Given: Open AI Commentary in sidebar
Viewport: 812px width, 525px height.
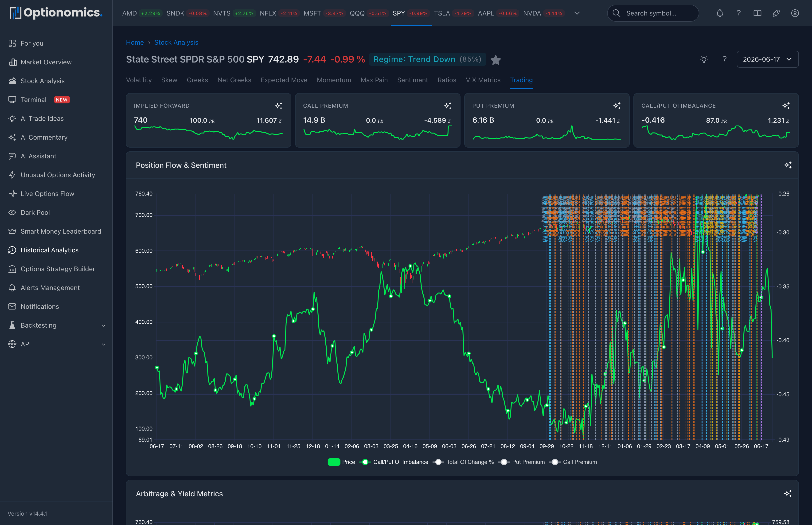Looking at the screenshot, I should (x=56, y=137).
